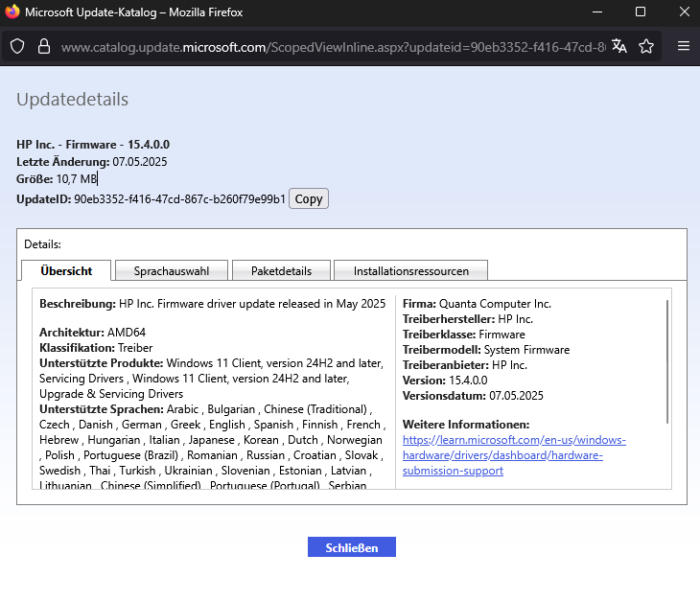Click the URL address bar

[x=333, y=46]
